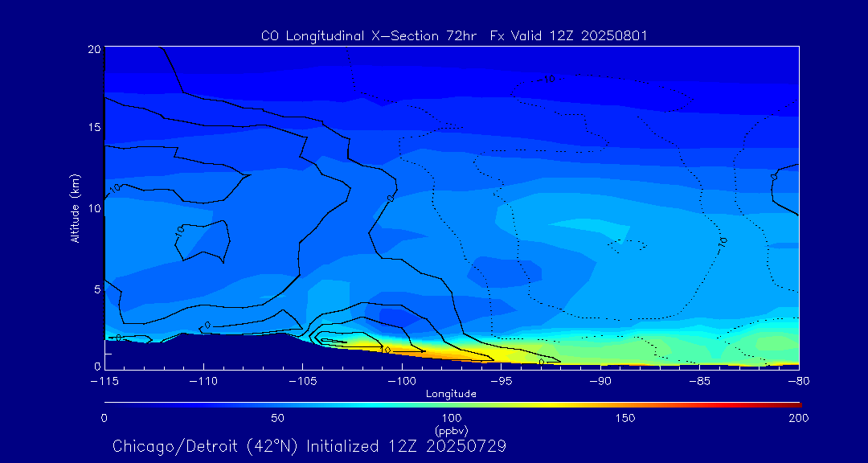Click the "Fx Valid 12Z 20250801" text in title
This screenshot has width=868, height=463.
569,36
